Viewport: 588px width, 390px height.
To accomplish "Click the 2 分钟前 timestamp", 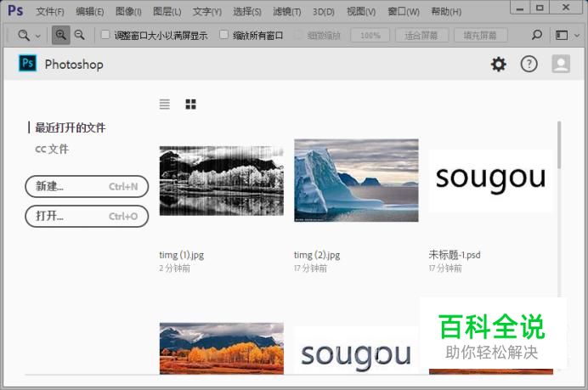I will [x=174, y=268].
